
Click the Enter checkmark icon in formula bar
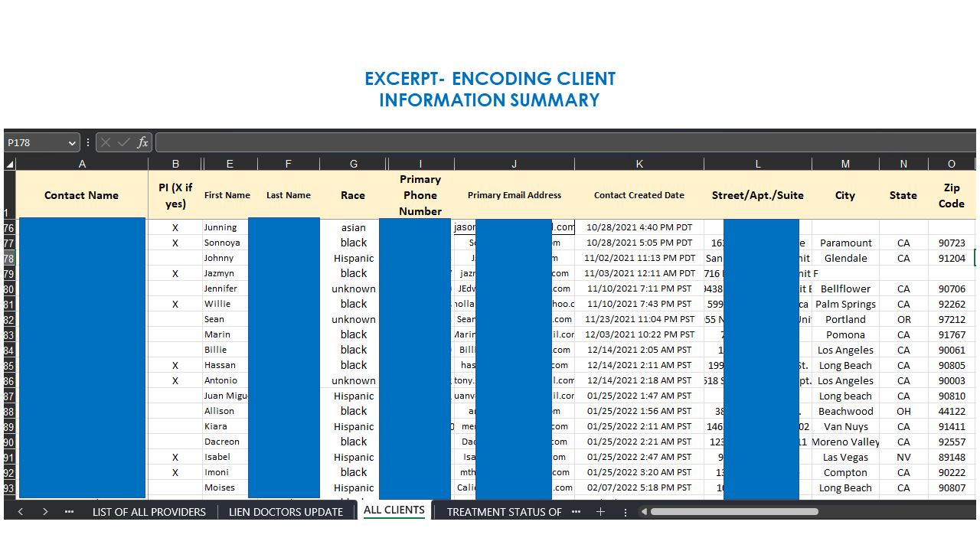pos(124,142)
